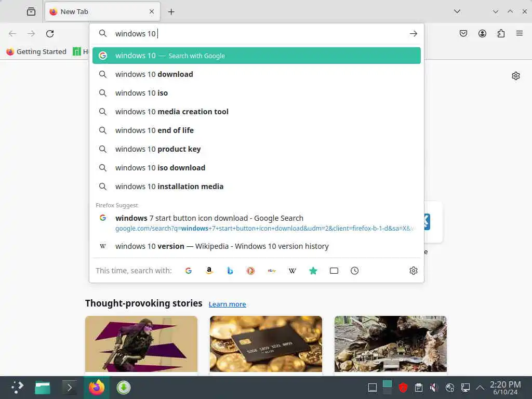Search history using the clock icon
Image resolution: width=532 pixels, height=399 pixels.
pyautogui.click(x=354, y=271)
